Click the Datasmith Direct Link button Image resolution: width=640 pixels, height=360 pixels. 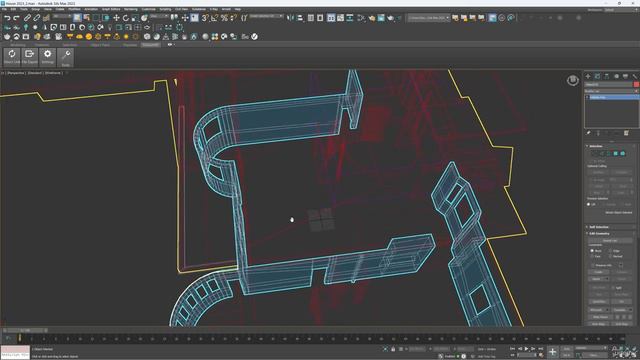[x=12, y=57]
